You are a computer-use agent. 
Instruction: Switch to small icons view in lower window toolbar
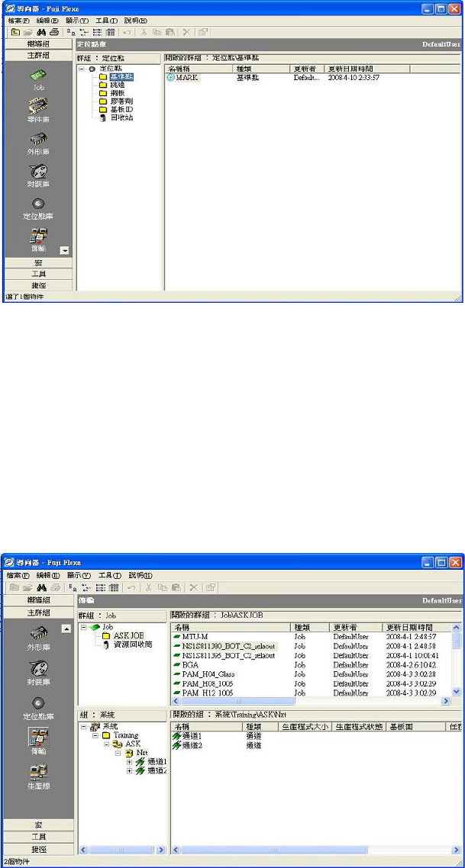point(86,587)
